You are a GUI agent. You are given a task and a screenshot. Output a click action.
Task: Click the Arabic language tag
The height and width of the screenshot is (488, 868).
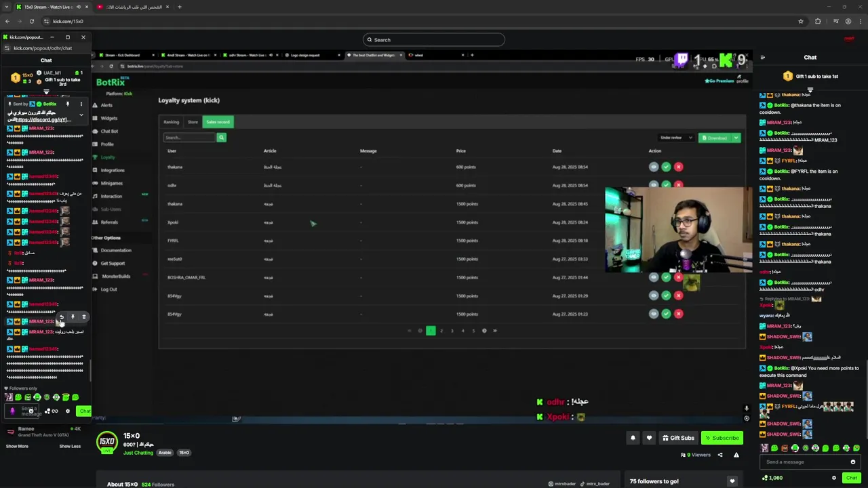click(165, 452)
